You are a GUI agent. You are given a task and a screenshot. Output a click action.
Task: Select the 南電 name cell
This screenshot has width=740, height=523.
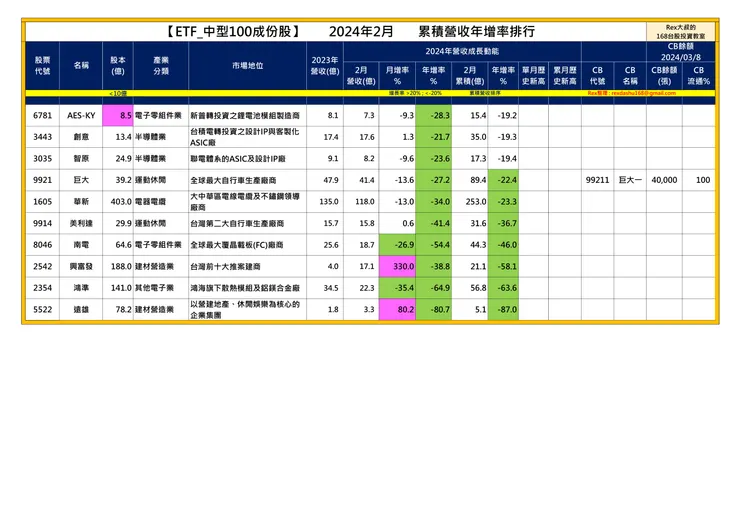tap(81, 245)
